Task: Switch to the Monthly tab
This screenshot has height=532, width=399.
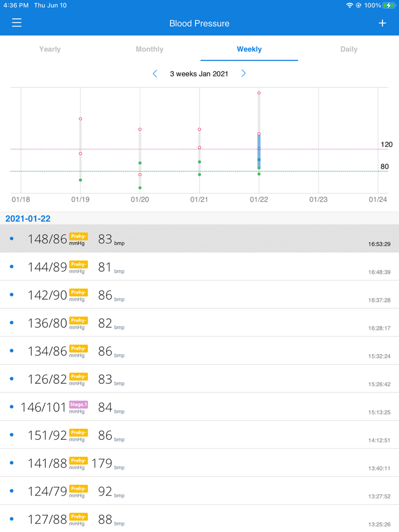Action: coord(149,49)
